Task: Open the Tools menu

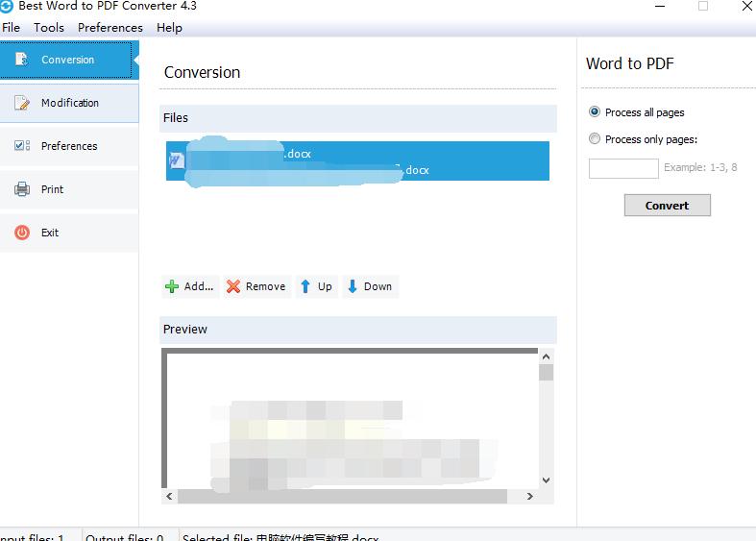Action: (49, 28)
